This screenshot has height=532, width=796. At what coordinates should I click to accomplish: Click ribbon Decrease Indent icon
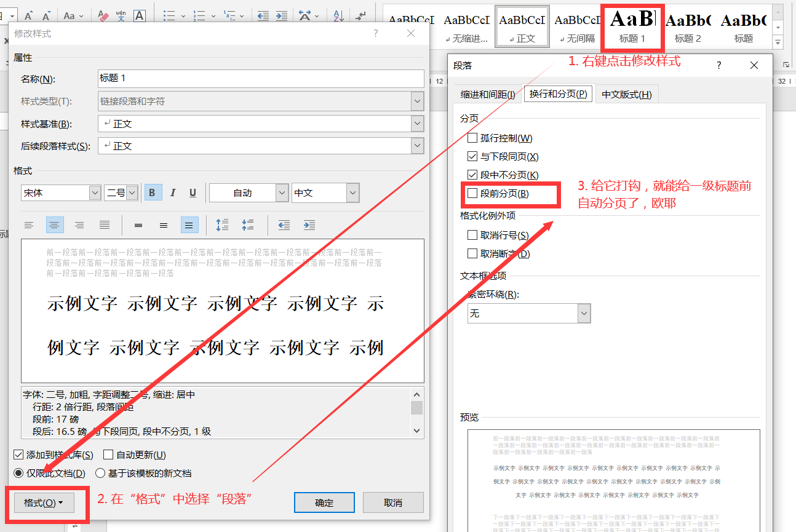pos(263,15)
